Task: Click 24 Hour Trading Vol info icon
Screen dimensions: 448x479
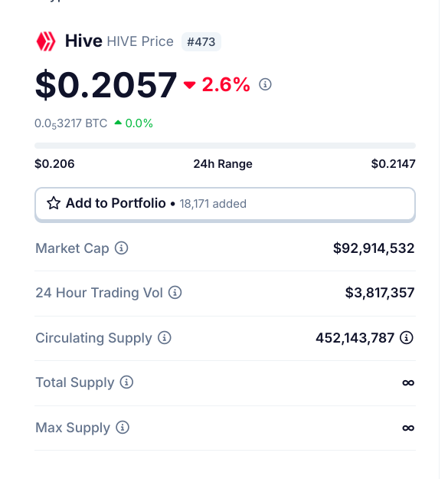Action: click(175, 292)
